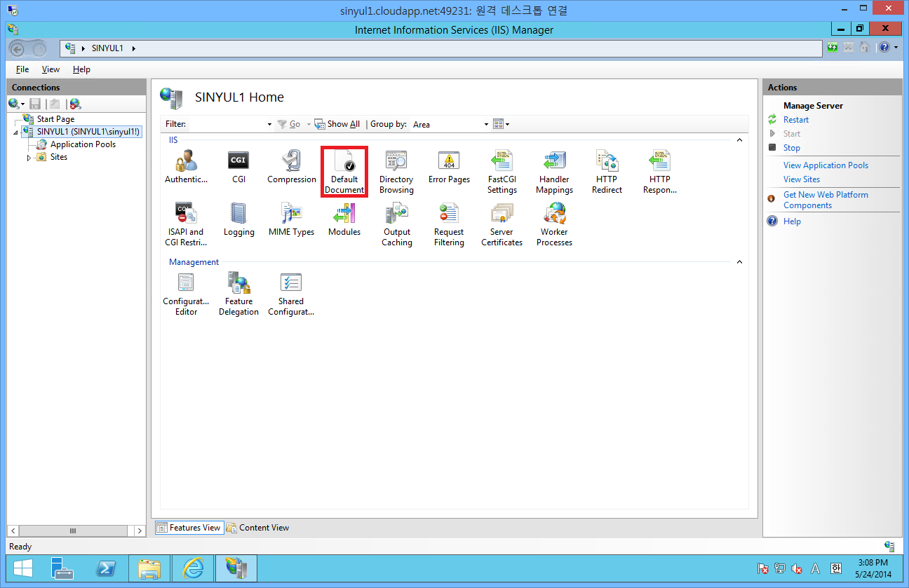
Task: Click the taskbar clock showing 3:08 PM
Action: coord(873,568)
